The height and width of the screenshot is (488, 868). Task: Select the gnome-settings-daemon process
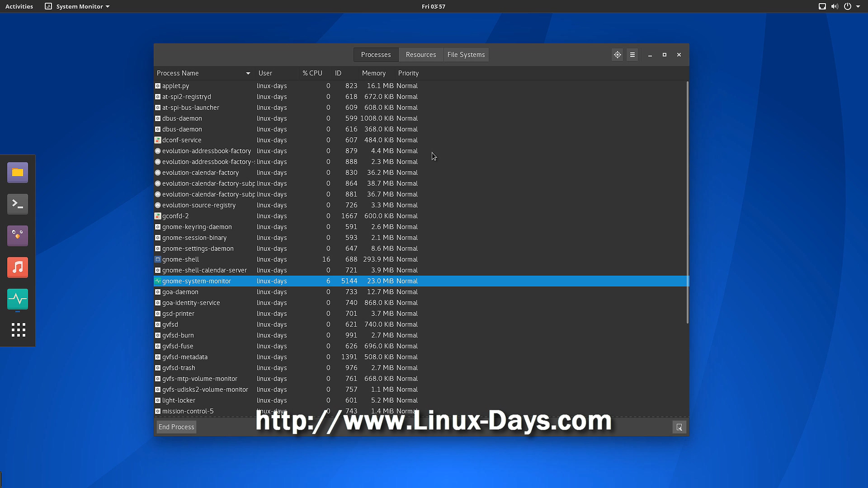(x=420, y=249)
